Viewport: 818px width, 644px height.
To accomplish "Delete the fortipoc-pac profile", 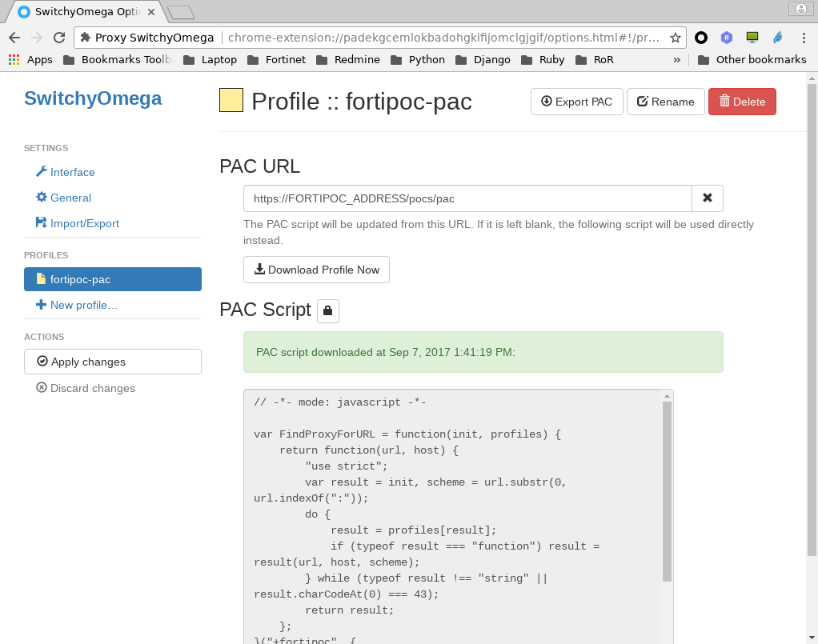I will click(x=742, y=102).
